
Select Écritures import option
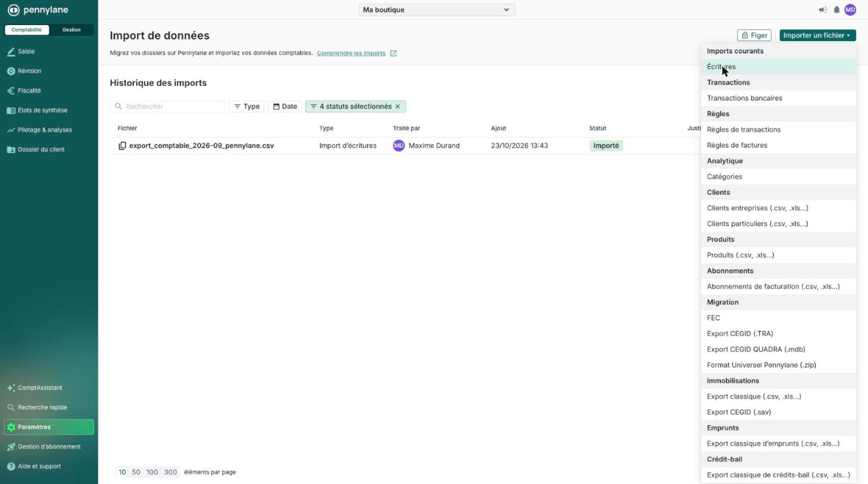click(x=778, y=67)
